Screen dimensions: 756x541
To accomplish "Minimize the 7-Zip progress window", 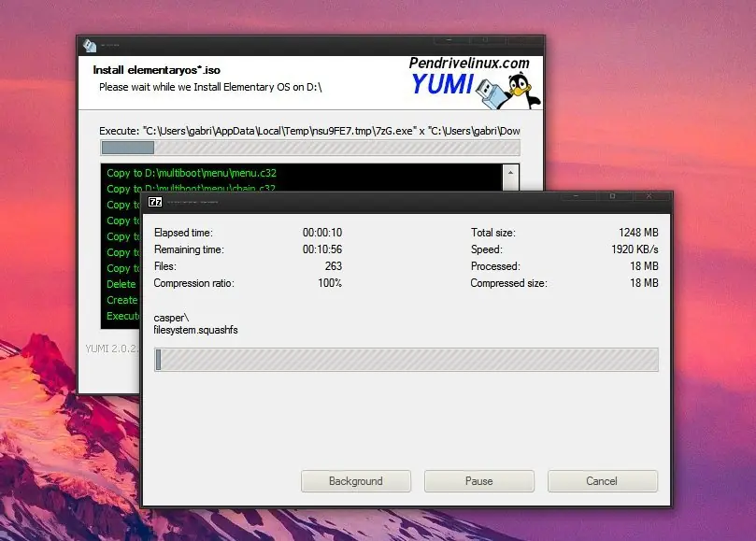I will click(576, 196).
